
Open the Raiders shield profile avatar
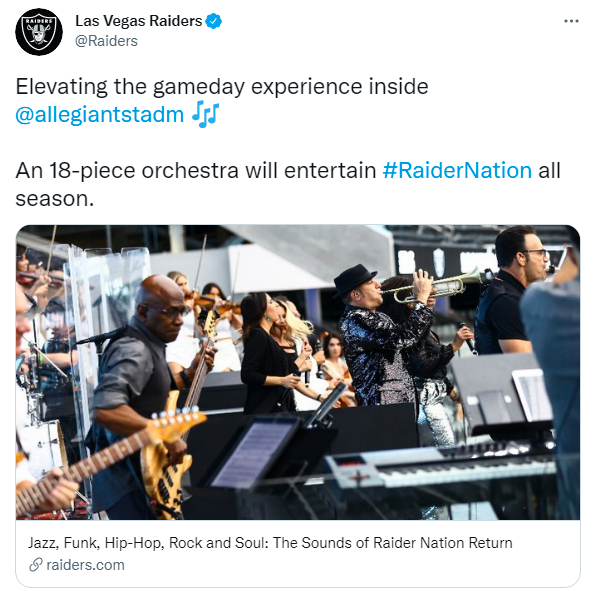39,32
